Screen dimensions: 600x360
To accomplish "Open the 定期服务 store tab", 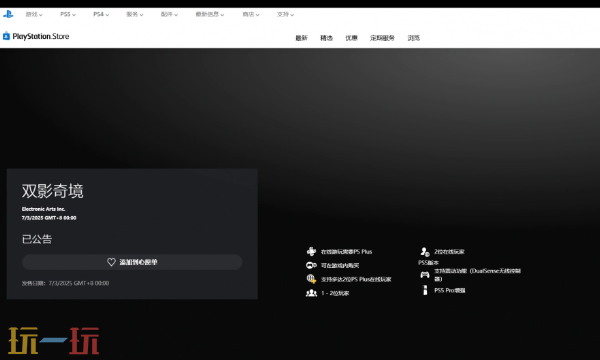I will click(x=382, y=38).
